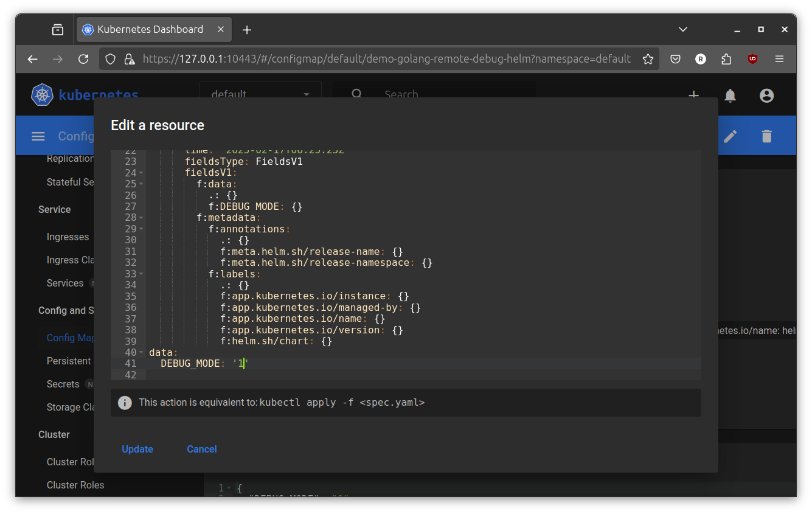The width and height of the screenshot is (812, 514).
Task: Collapse the data fold at line 40
Action: (x=141, y=352)
